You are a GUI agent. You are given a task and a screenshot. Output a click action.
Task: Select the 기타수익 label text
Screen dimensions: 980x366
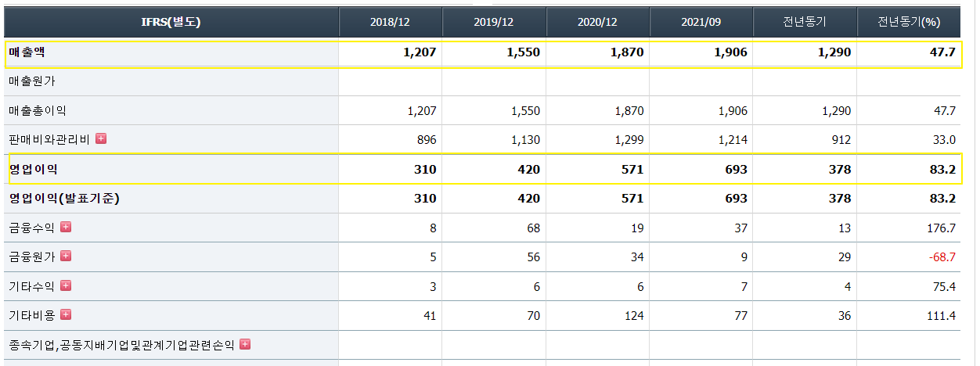click(x=32, y=286)
